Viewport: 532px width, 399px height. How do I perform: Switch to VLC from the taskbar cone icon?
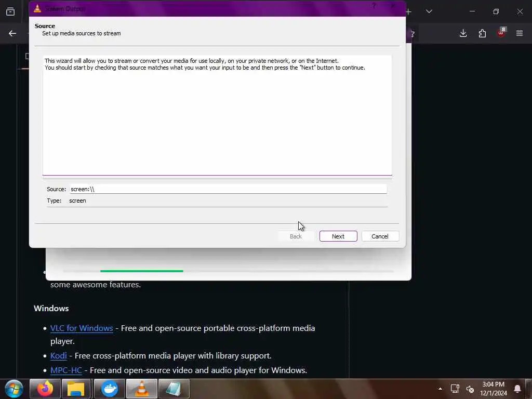pyautogui.click(x=142, y=389)
